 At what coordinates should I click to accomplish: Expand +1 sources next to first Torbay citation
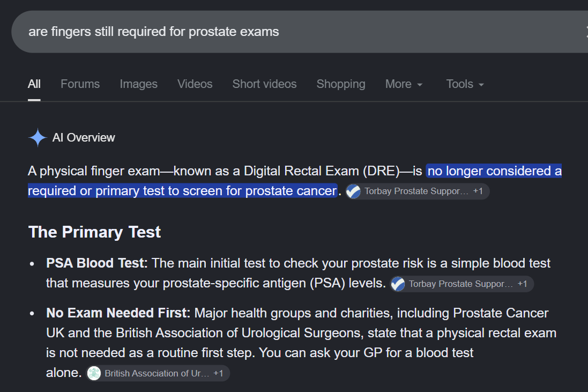[478, 191]
